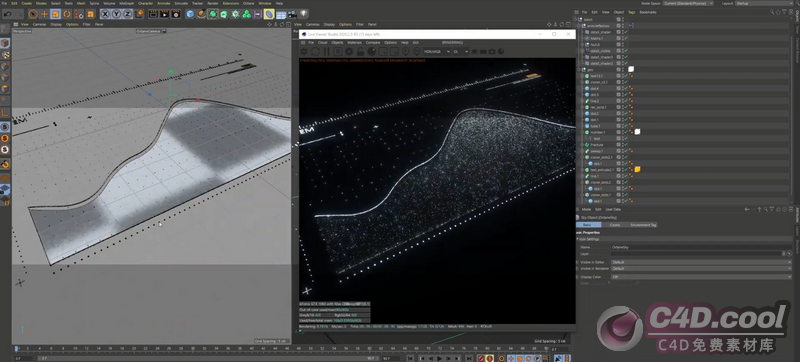Screen dimensions: 800x362
Task: Add a Subdivision Surface generator
Action: tap(213, 14)
